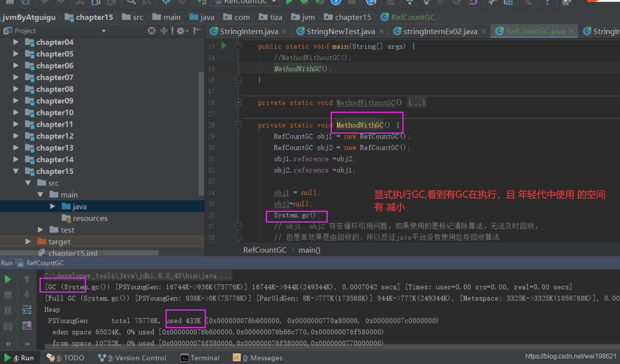Open the Project view dropdown
Screen dimensions: 620x364
(104, 31)
